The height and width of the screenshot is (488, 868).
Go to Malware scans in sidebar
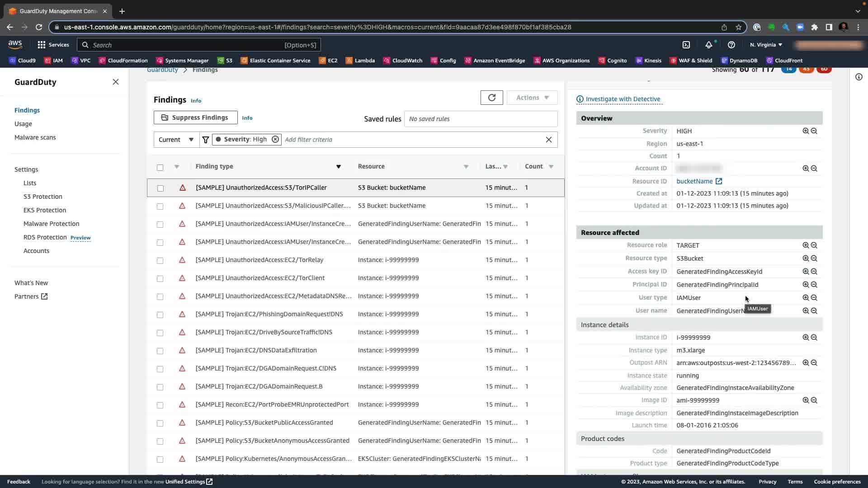coord(35,137)
